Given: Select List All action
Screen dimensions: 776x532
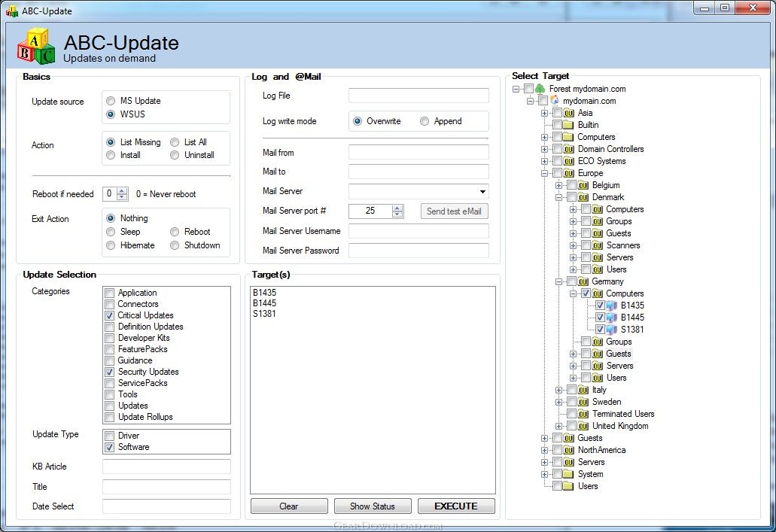Looking at the screenshot, I should pyautogui.click(x=175, y=142).
